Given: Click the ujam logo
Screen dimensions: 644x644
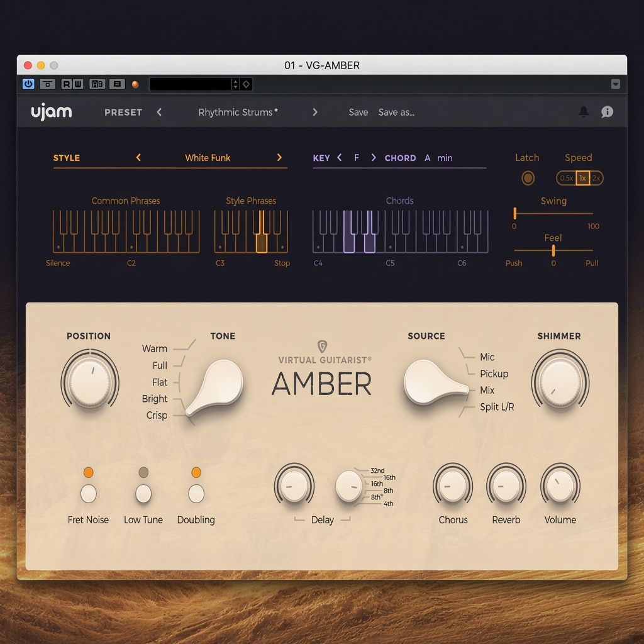Looking at the screenshot, I should click(52, 112).
